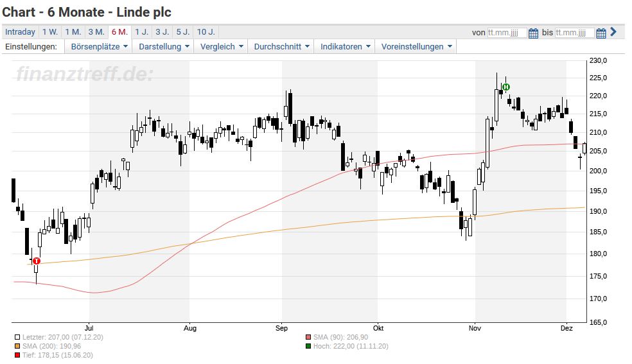Click legend text 'SMA (90): 206,90'
Viewport: 632px width, 364px height.
pyautogui.click(x=340, y=338)
